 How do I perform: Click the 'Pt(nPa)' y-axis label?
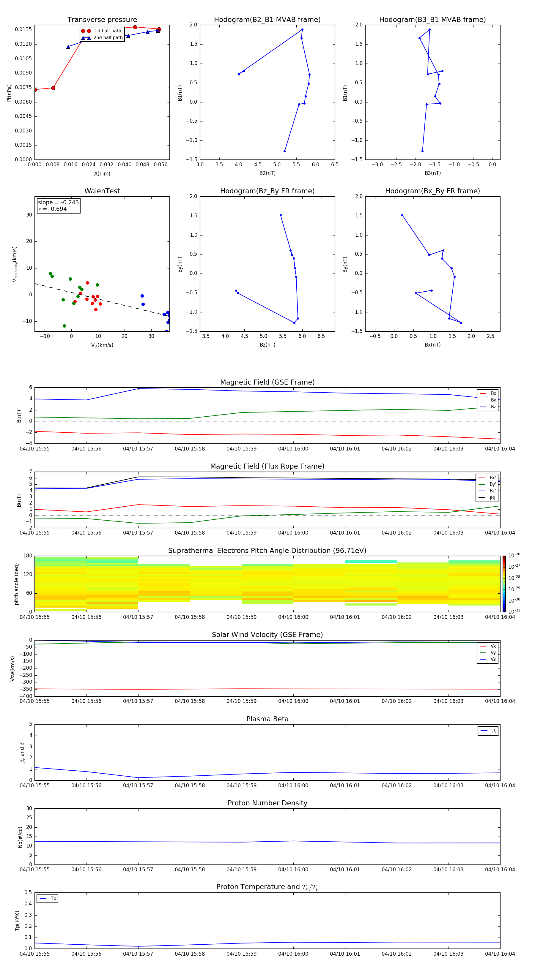coord(9,92)
